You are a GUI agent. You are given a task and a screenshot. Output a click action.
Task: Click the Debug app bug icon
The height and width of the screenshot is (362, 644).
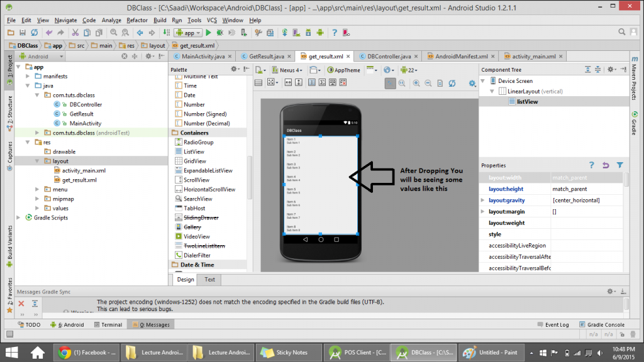point(220,33)
